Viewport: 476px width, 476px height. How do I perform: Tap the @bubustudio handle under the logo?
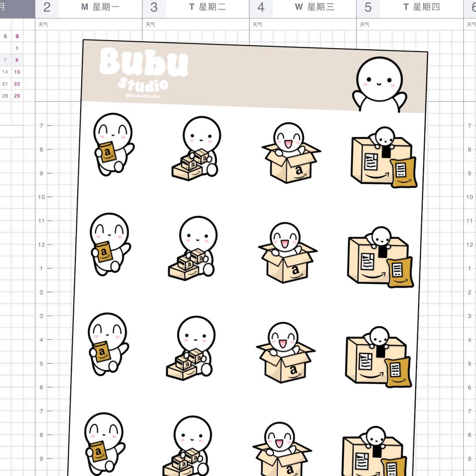pyautogui.click(x=142, y=96)
